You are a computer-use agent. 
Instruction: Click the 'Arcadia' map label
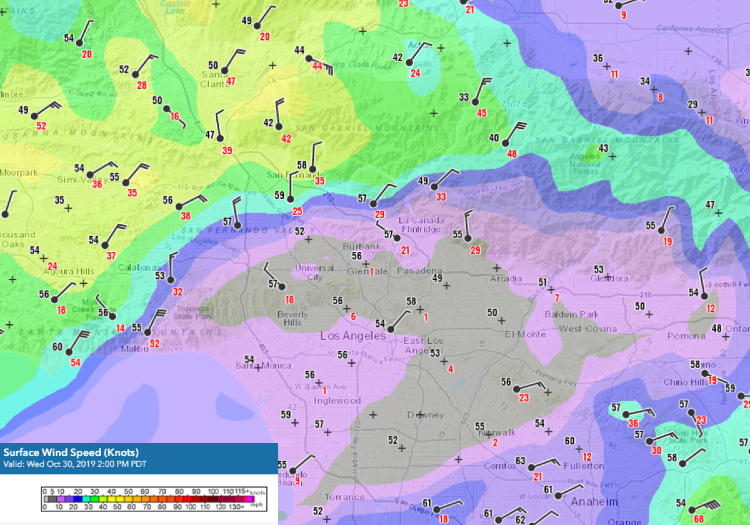click(506, 278)
